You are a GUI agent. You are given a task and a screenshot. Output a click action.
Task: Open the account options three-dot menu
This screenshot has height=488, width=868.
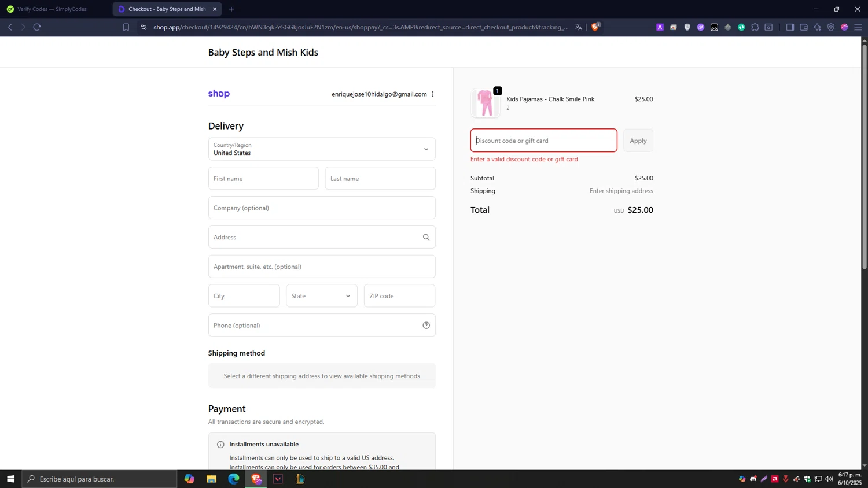pyautogui.click(x=432, y=94)
